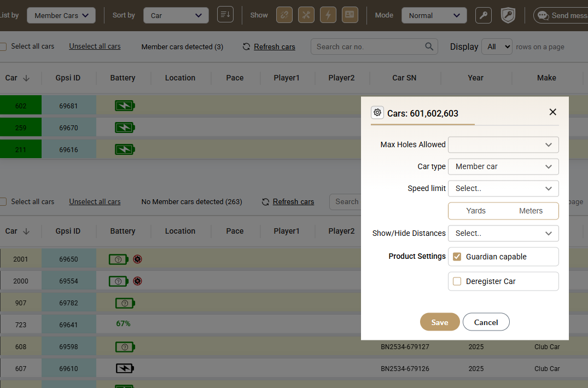
Task: Select Meters unit option
Action: [531, 211]
